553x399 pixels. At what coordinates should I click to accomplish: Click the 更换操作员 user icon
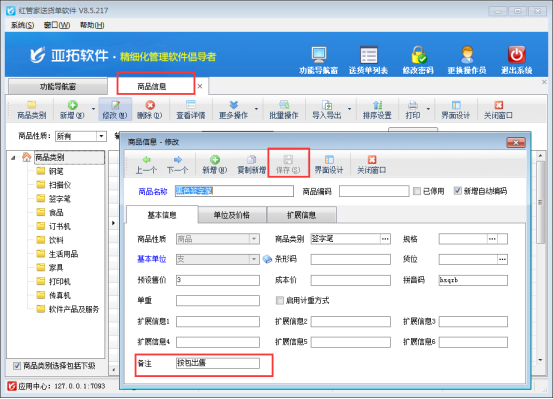(x=467, y=55)
